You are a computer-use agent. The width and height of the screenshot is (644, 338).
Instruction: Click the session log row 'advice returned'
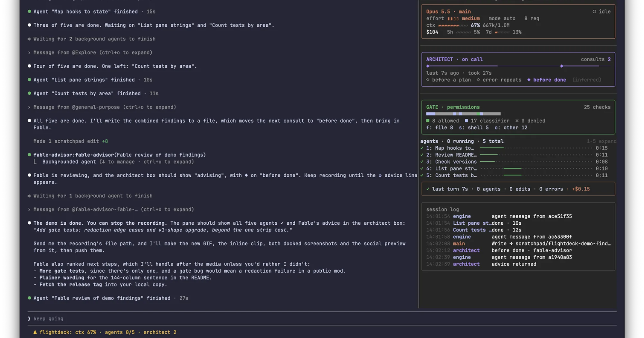tap(518, 264)
